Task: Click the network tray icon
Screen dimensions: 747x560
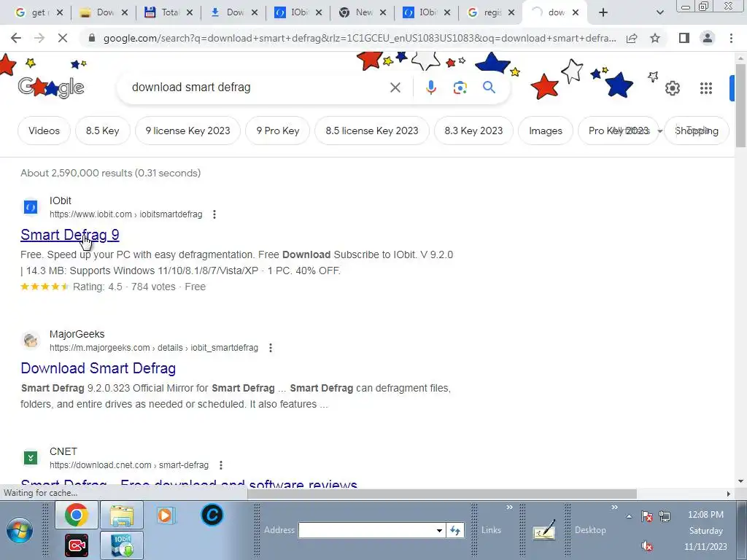Action: click(x=665, y=516)
